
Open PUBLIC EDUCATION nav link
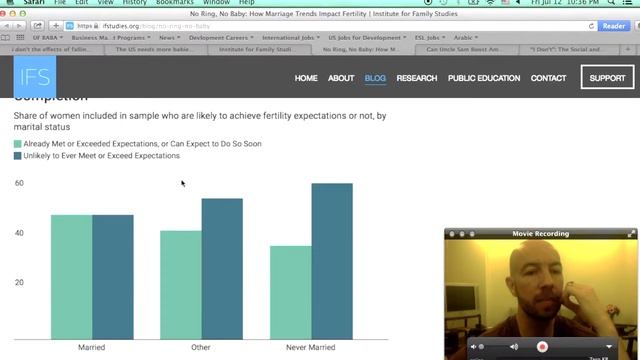pyautogui.click(x=484, y=78)
